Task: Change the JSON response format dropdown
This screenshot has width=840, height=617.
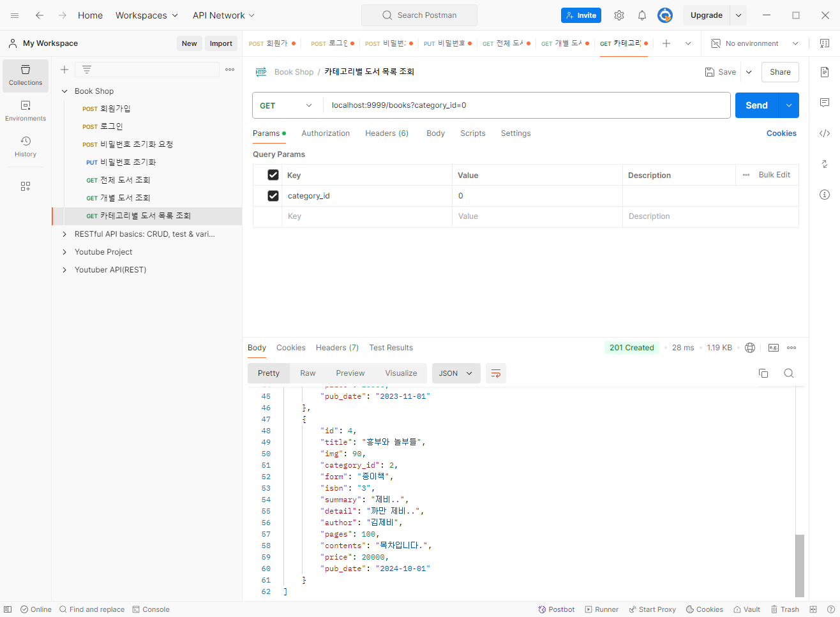Action: pyautogui.click(x=456, y=373)
